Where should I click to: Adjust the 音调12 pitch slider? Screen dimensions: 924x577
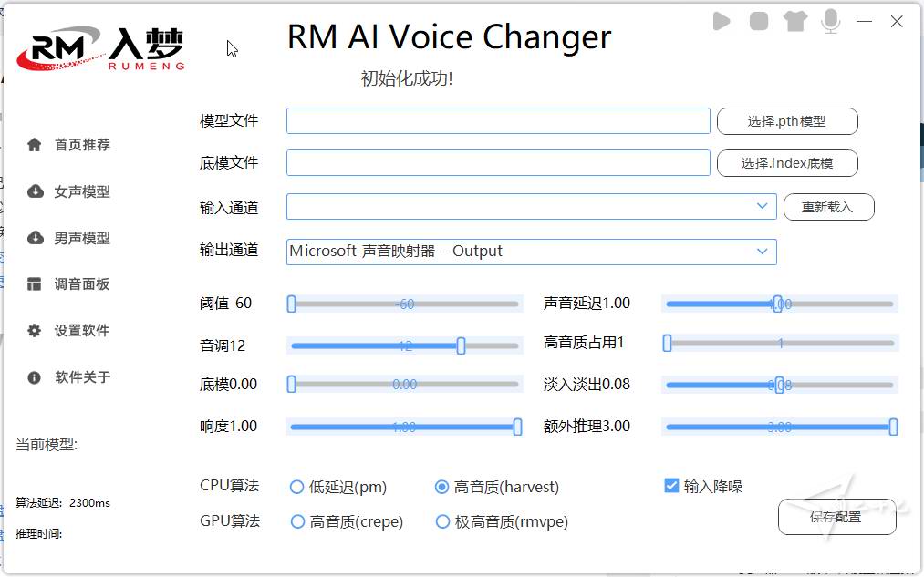click(x=461, y=345)
